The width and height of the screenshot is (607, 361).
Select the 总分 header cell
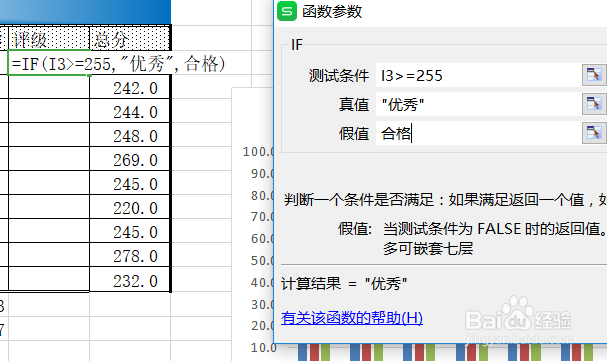[x=130, y=38]
